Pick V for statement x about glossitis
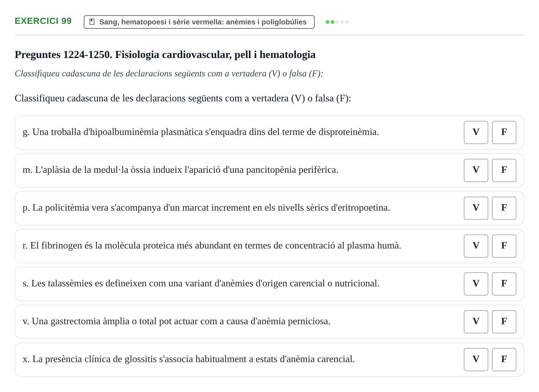The width and height of the screenshot is (539, 392). click(476, 359)
